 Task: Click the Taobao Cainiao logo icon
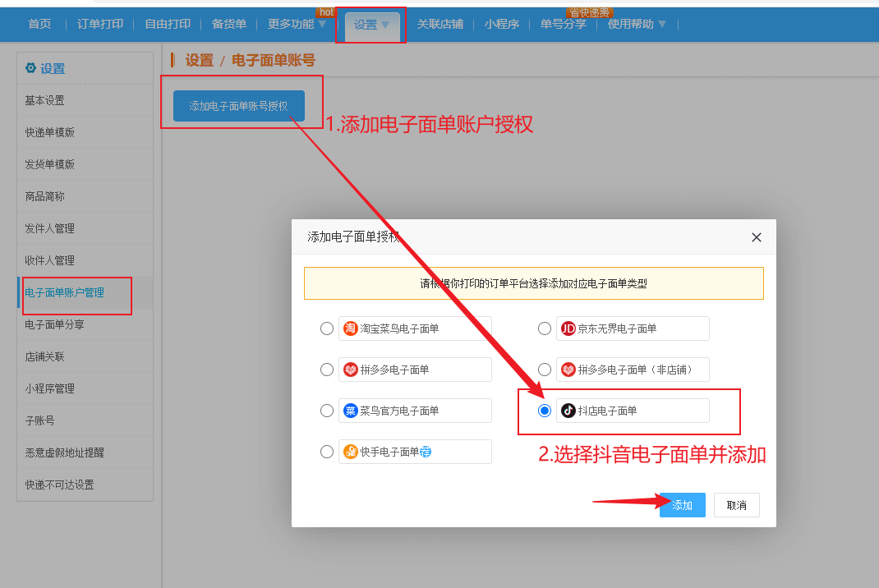pos(350,328)
